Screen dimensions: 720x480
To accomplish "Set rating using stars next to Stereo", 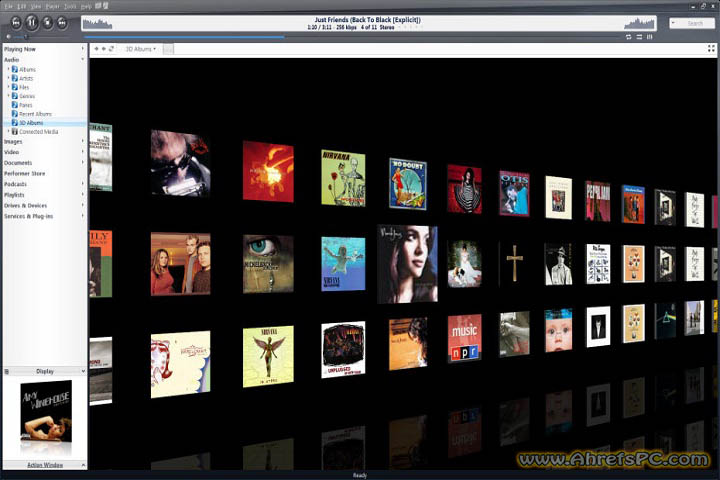I will [x=410, y=28].
